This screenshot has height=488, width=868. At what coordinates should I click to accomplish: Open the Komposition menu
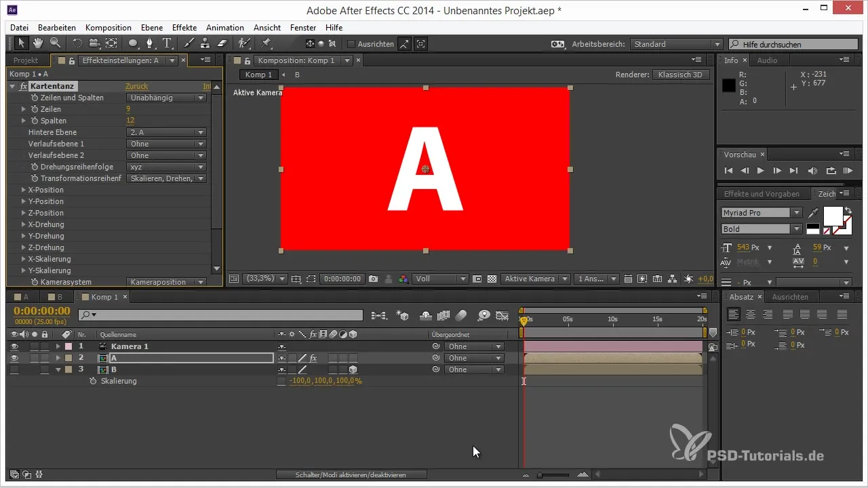(108, 28)
